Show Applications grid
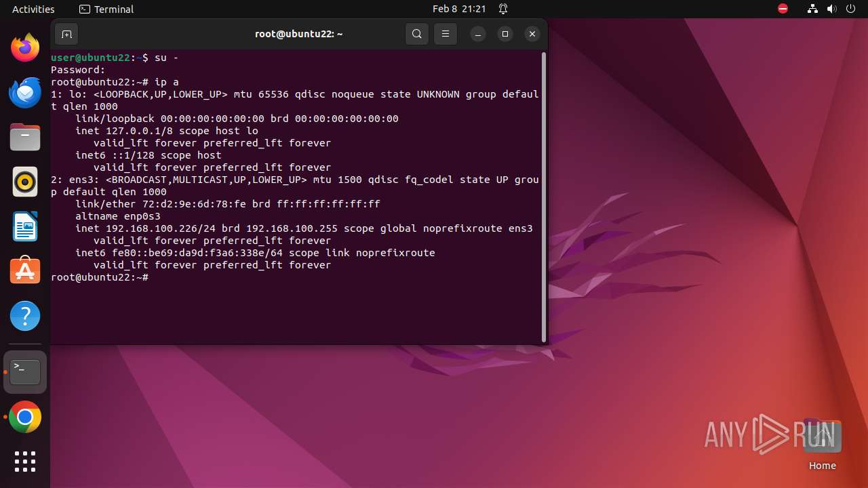This screenshot has width=868, height=488. tap(25, 462)
